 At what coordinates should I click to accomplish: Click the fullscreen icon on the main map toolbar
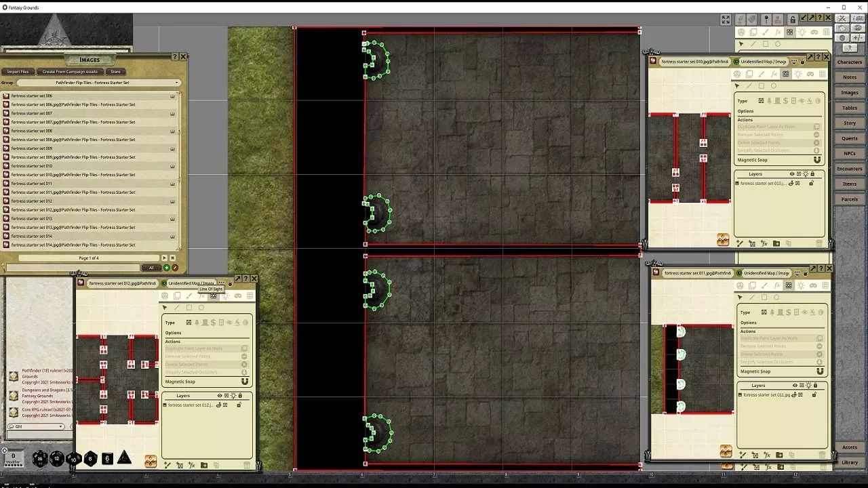pos(726,20)
